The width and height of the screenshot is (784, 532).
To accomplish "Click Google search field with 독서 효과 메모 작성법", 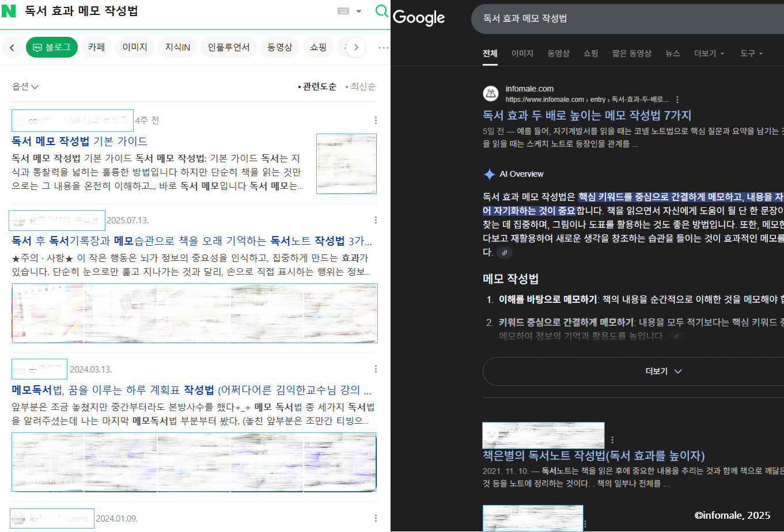I will point(627,18).
